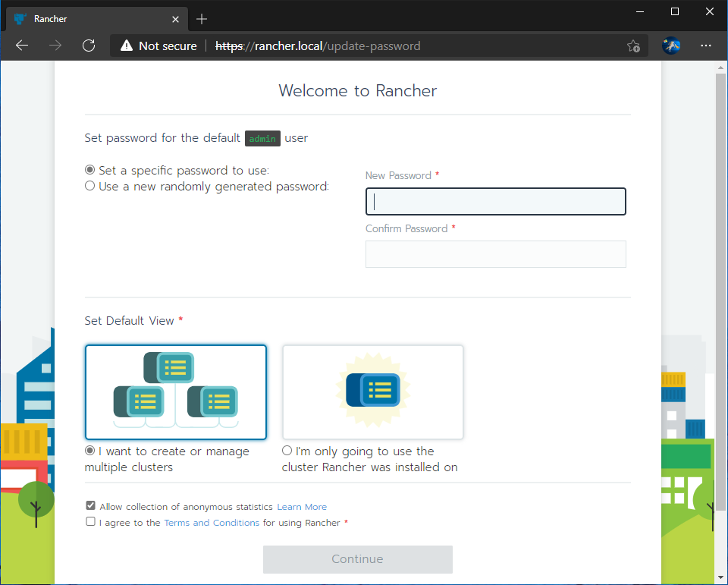Open a new browser tab
728x585 pixels.
click(202, 18)
